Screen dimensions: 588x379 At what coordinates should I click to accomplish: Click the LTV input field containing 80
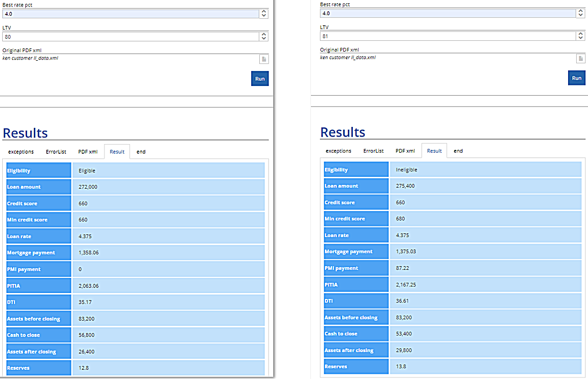pos(129,37)
